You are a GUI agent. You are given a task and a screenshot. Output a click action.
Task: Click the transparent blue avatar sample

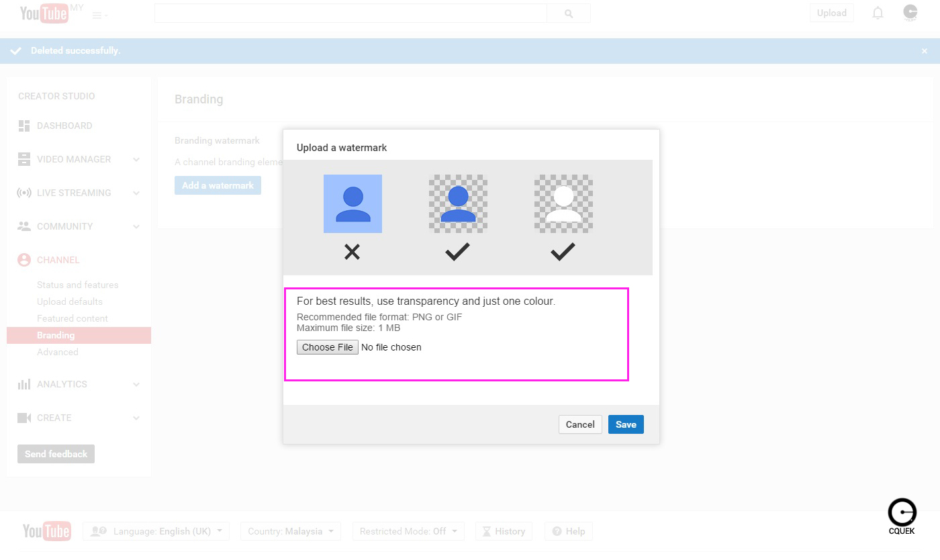(x=458, y=203)
